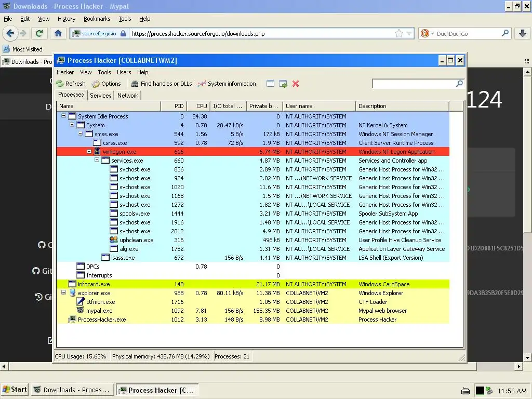Screen dimensions: 532x399
Task: Click the list all tabs icon
Action: (x=527, y=61)
